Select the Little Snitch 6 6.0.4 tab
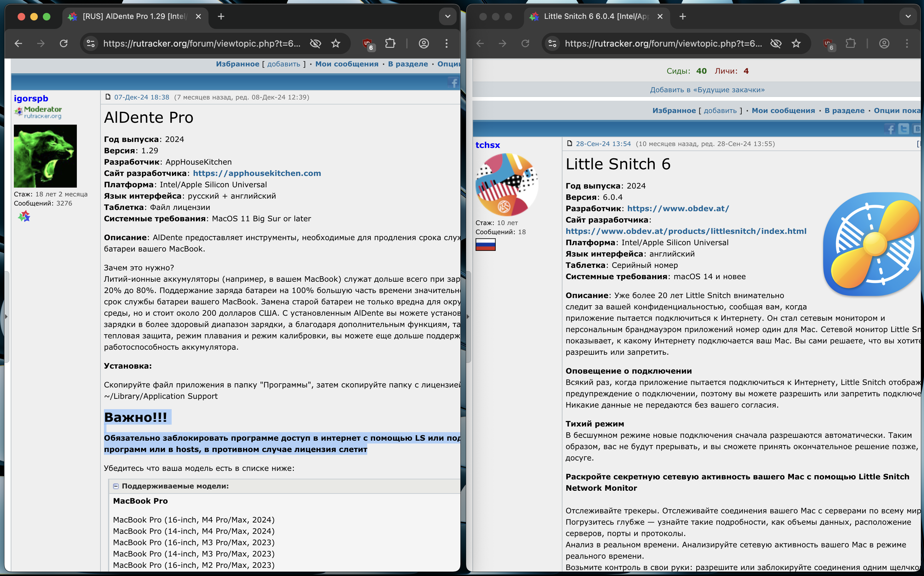The height and width of the screenshot is (576, 924). tap(596, 16)
